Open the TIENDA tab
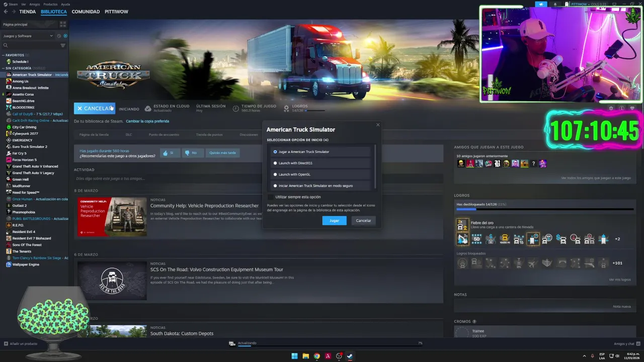This screenshot has width=644, height=362. point(28,12)
